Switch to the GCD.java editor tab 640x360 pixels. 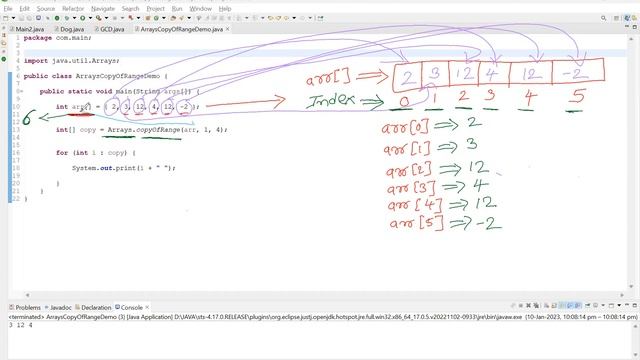(x=109, y=29)
